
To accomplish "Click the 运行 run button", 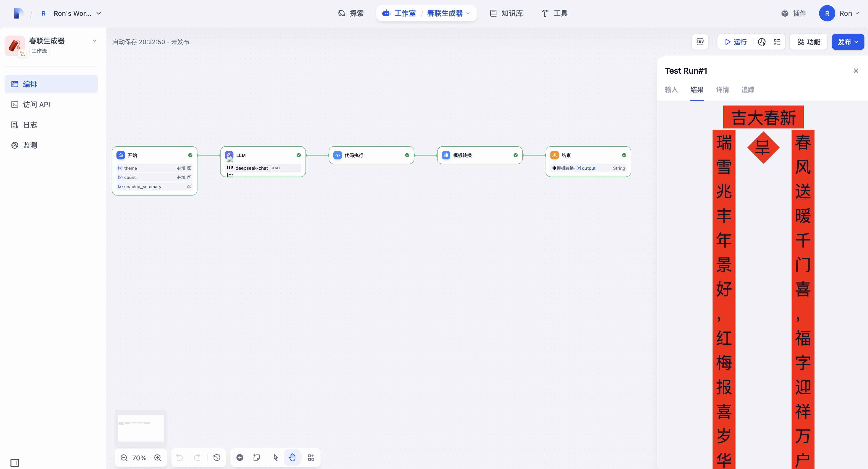I will [735, 42].
